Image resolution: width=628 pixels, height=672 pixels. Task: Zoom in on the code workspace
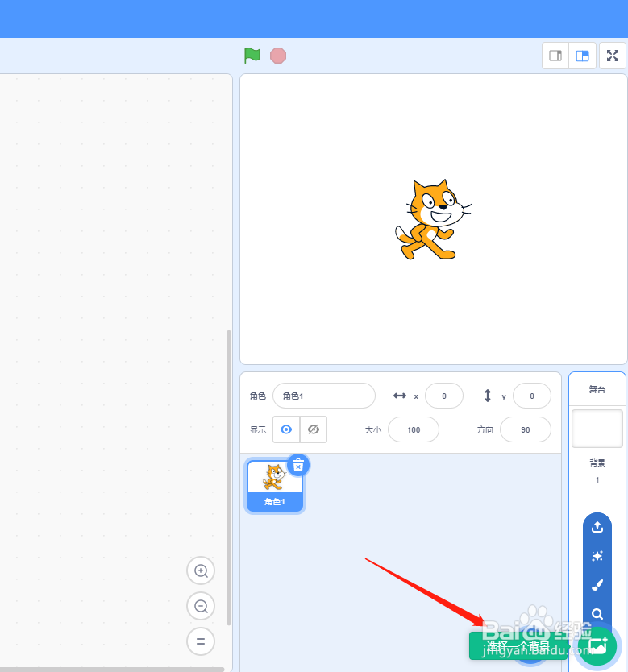(x=201, y=570)
